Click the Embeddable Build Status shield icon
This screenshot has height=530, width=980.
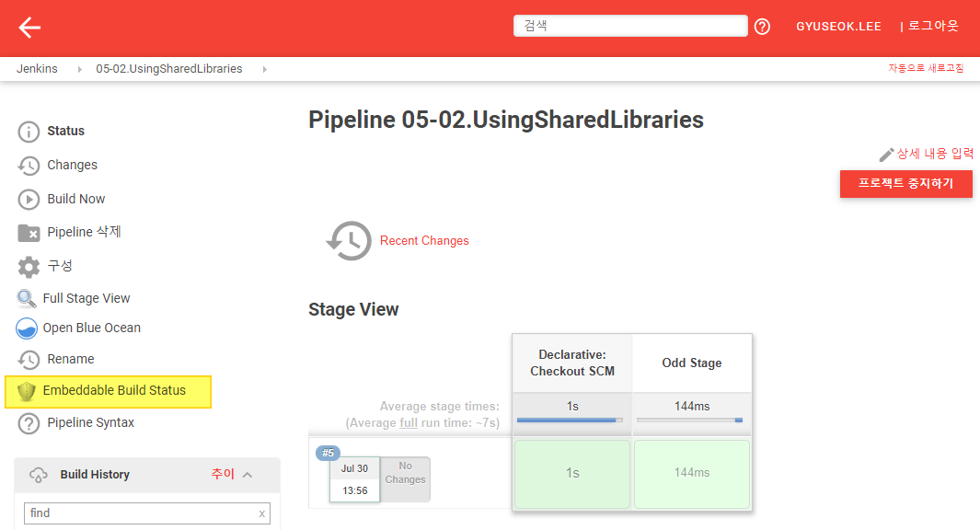pos(27,391)
